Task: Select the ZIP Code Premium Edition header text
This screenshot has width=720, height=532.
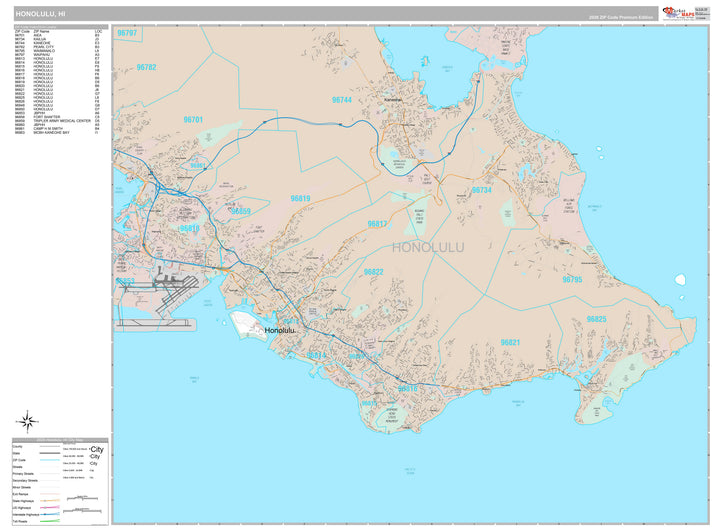Action: 620,17
